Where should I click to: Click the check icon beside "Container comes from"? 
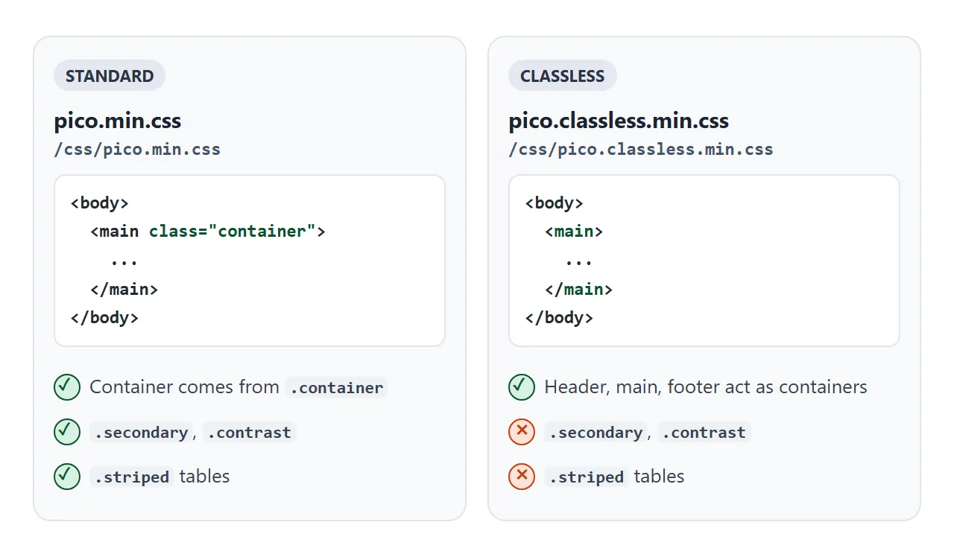(x=67, y=387)
